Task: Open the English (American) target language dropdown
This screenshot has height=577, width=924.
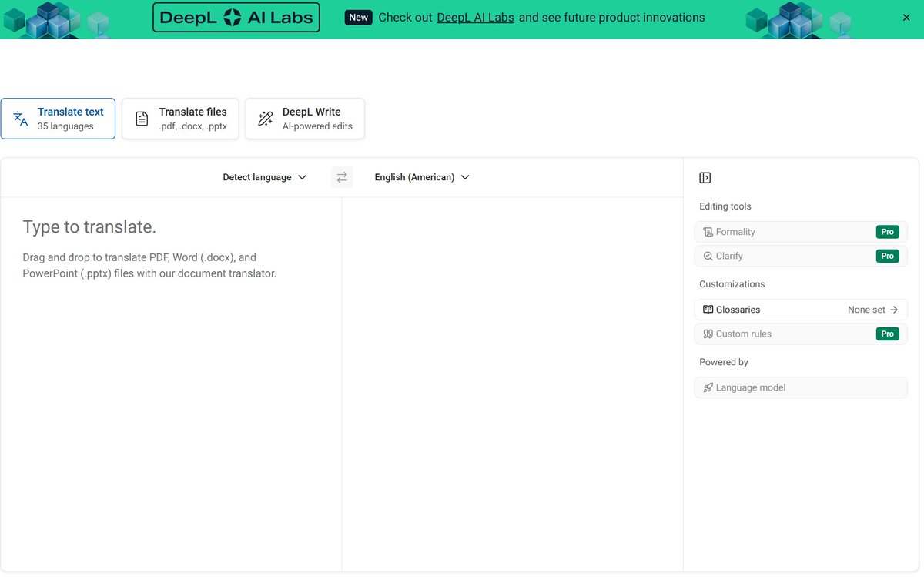Action: (422, 177)
